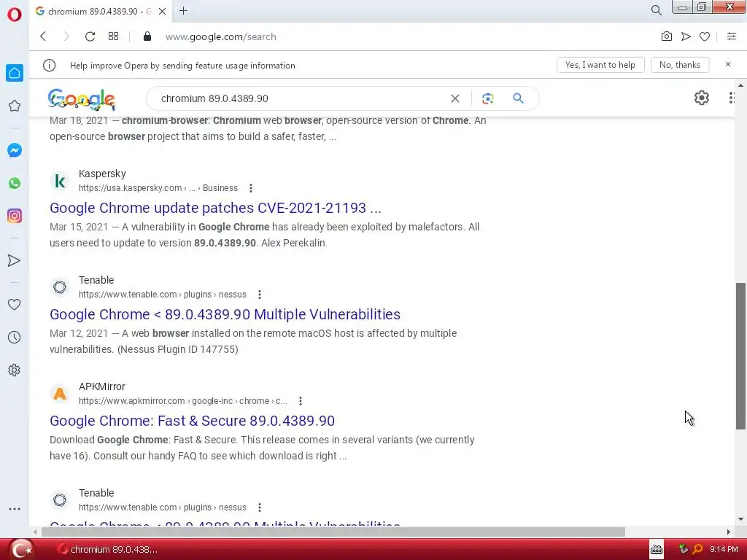Open Easy Setup menu in toolbar
The image size is (747, 560).
coord(732,36)
